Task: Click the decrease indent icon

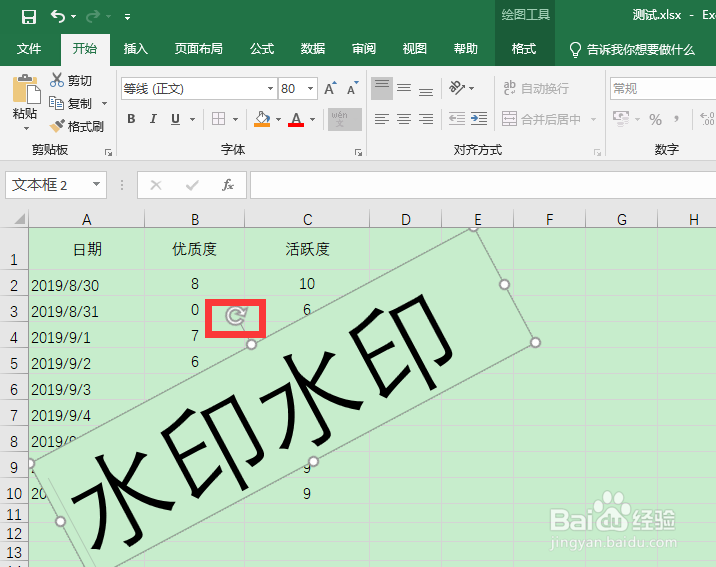Action: click(457, 119)
